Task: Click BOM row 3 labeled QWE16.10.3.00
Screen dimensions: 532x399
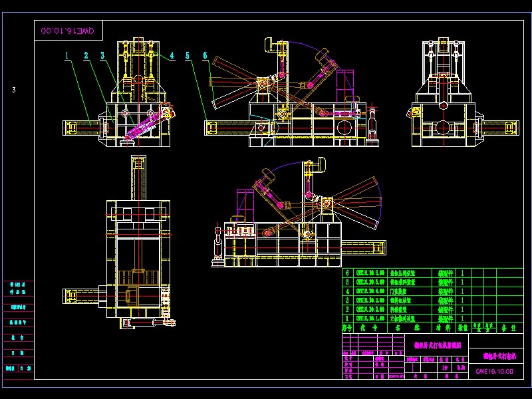Action: tap(370, 301)
